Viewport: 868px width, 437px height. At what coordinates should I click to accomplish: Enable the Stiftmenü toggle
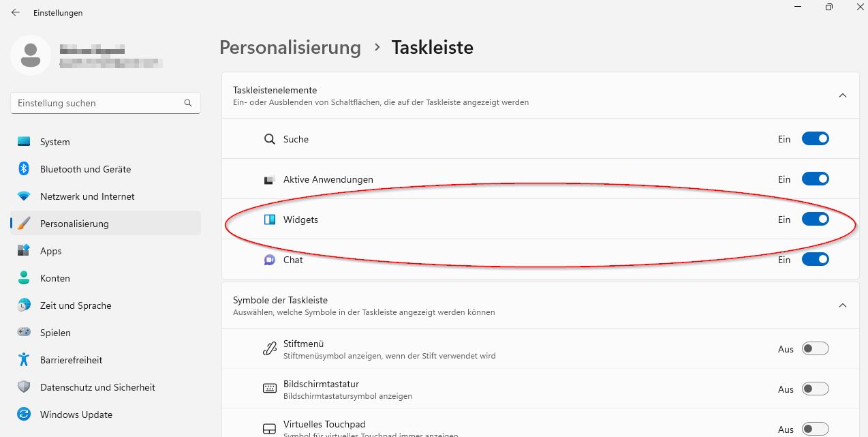click(815, 349)
